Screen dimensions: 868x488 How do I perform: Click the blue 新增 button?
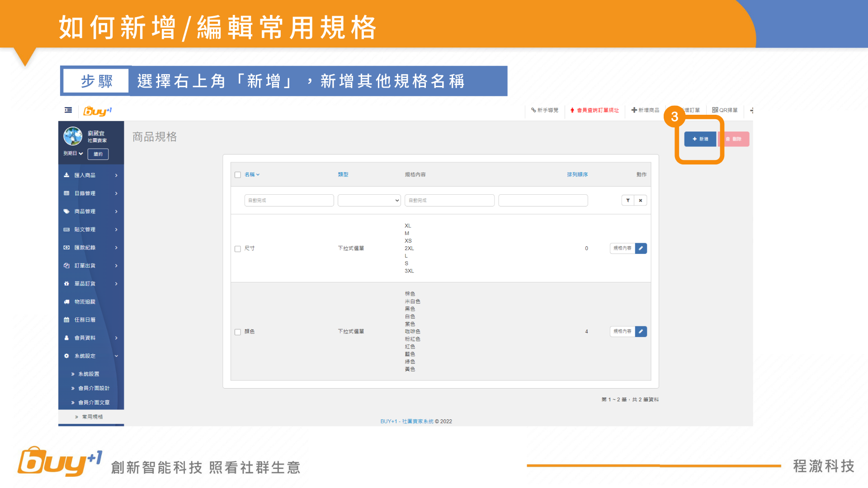coord(700,139)
